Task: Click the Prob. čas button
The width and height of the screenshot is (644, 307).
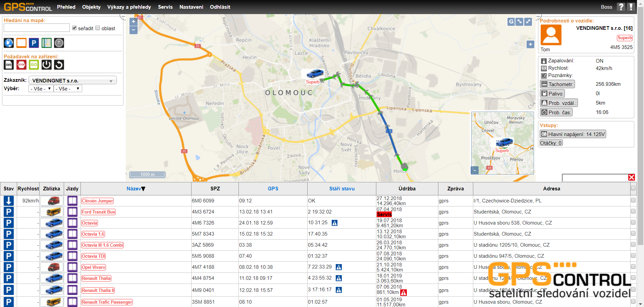Action: [x=556, y=112]
